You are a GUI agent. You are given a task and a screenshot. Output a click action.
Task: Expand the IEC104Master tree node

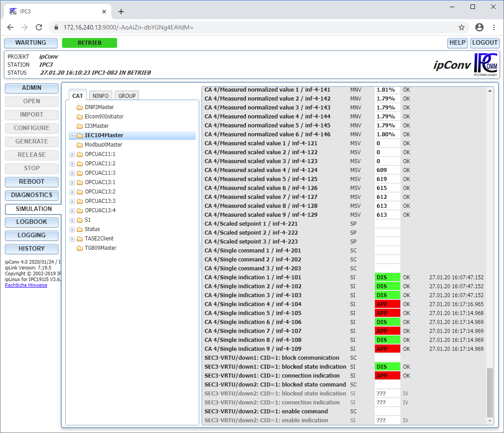[x=72, y=135]
